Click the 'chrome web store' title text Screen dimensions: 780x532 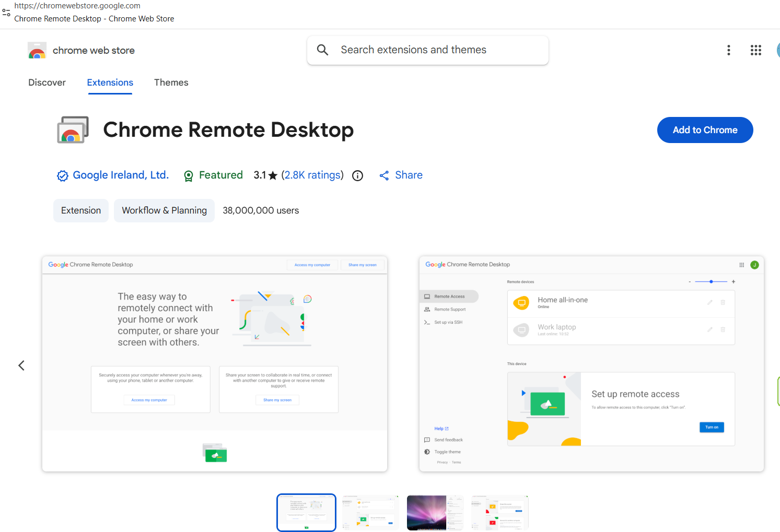pyautogui.click(x=94, y=51)
